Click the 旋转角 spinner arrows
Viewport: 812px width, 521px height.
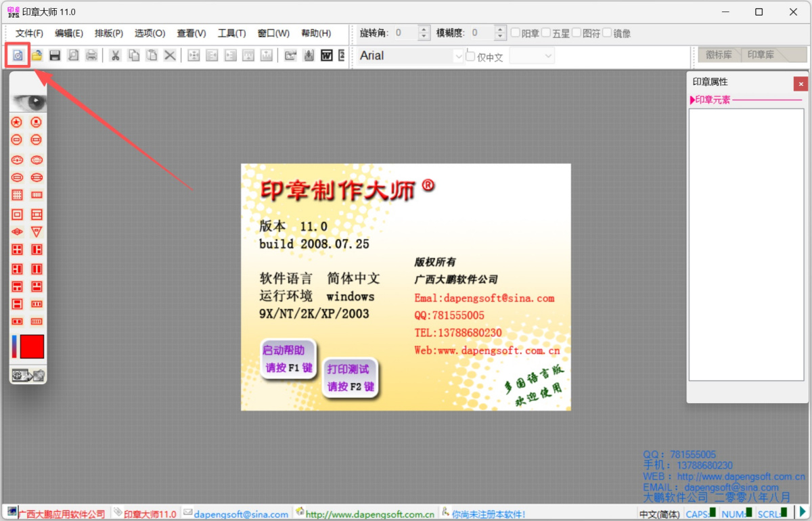[x=424, y=32]
